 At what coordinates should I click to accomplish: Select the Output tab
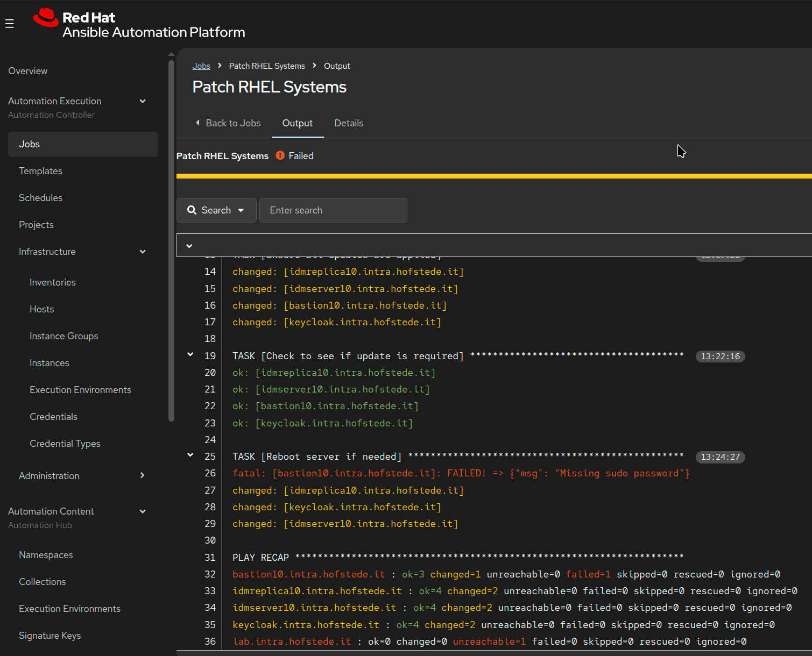click(298, 123)
